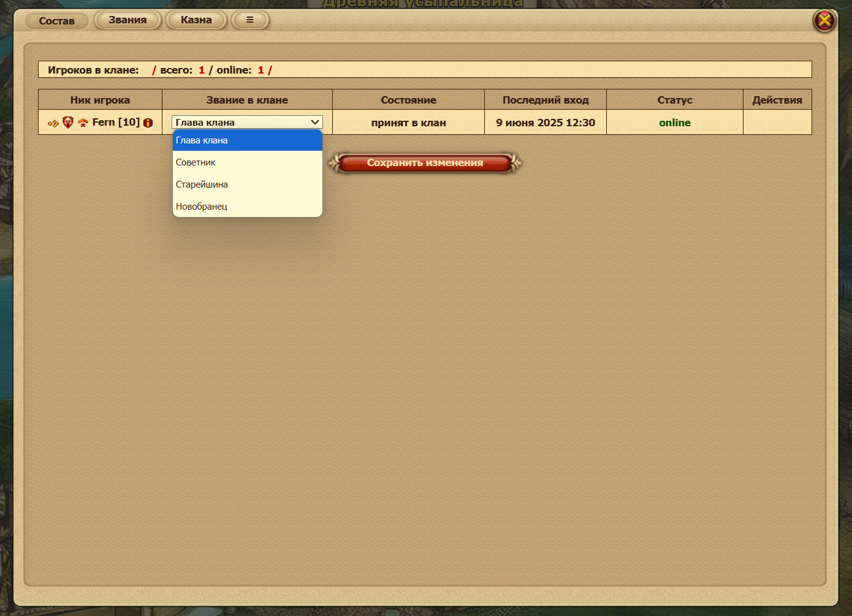Image resolution: width=852 pixels, height=616 pixels.
Task: Click the arrow icon before Fern's name
Action: (x=53, y=123)
